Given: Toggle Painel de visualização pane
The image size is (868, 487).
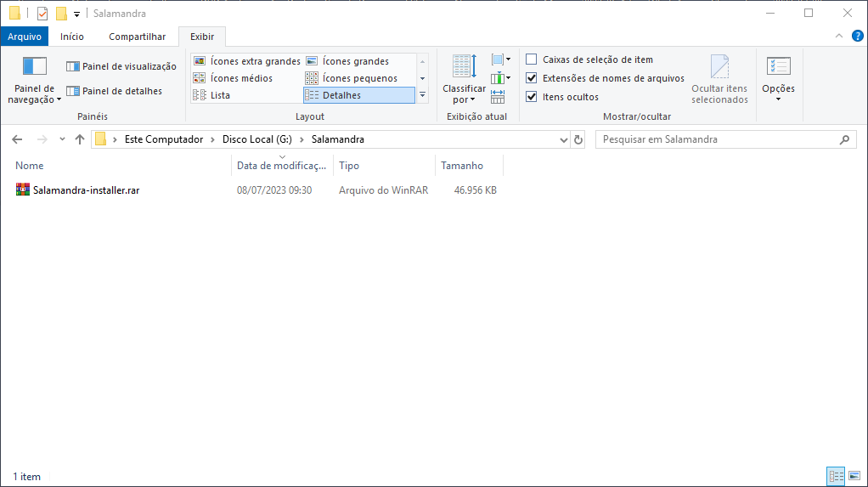Looking at the screenshot, I should click(x=121, y=66).
